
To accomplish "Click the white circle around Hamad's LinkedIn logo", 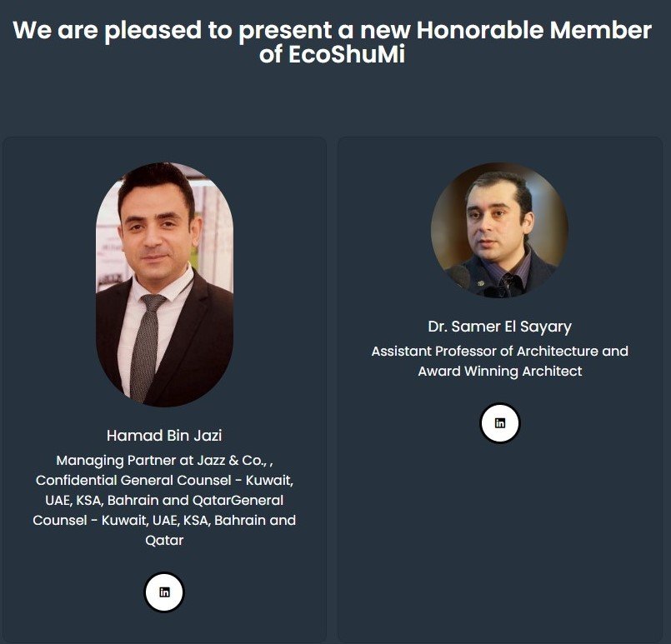I will coord(164,592).
